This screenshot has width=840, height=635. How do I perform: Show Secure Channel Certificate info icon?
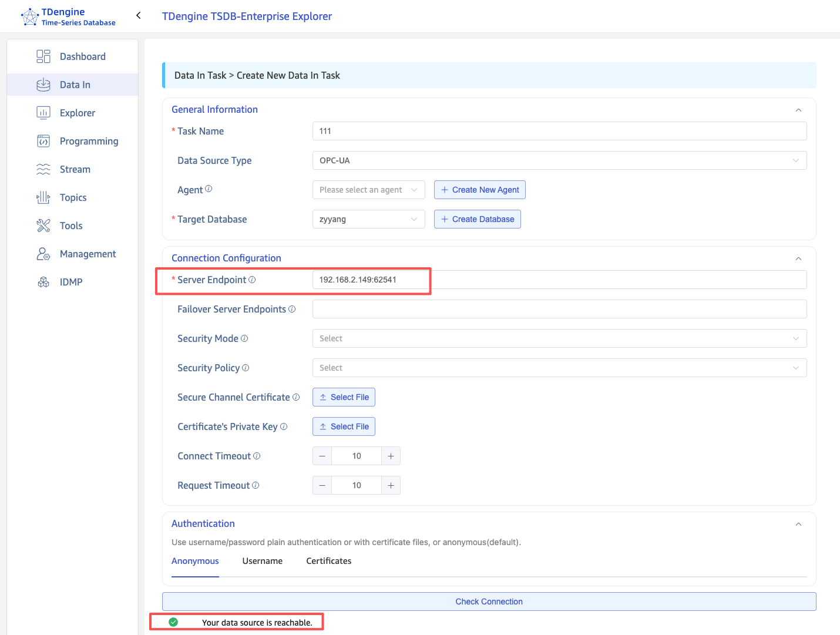click(x=296, y=397)
